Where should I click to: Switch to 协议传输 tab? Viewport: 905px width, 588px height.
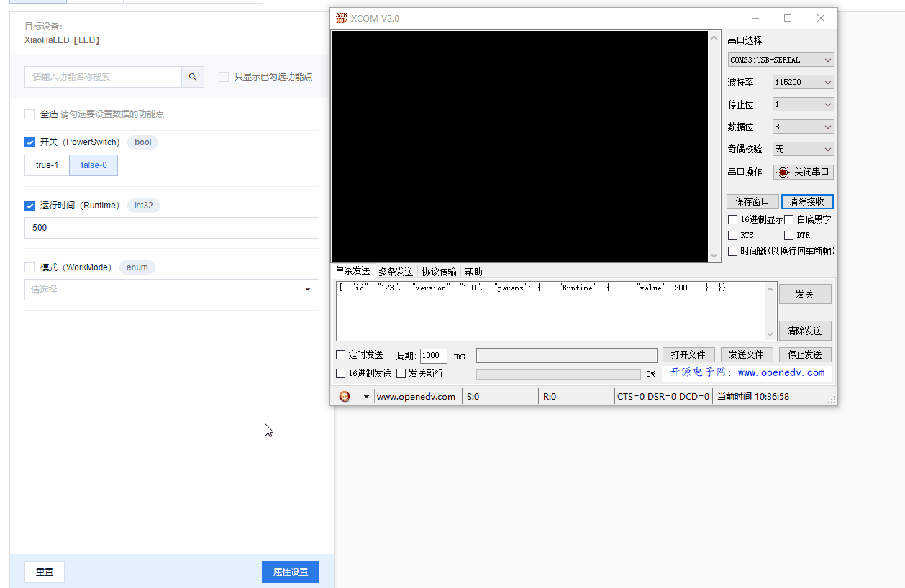point(439,272)
